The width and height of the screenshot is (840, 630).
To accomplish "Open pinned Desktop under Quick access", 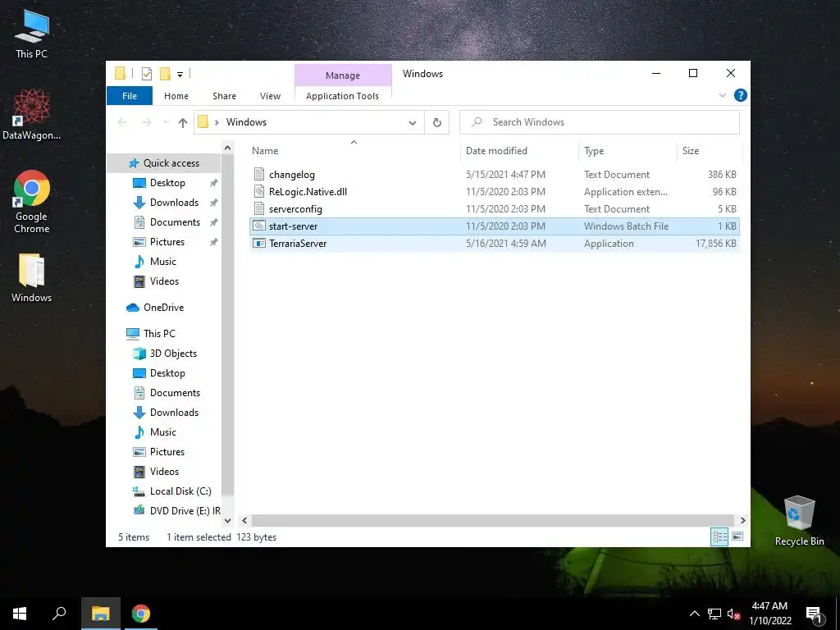I will point(167,183).
